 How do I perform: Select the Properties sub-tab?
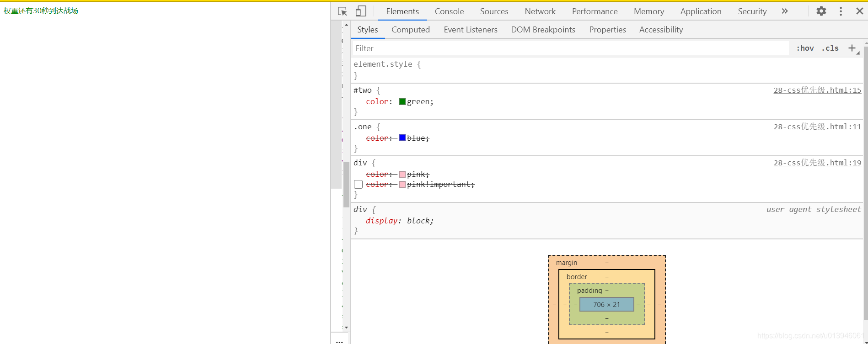607,30
